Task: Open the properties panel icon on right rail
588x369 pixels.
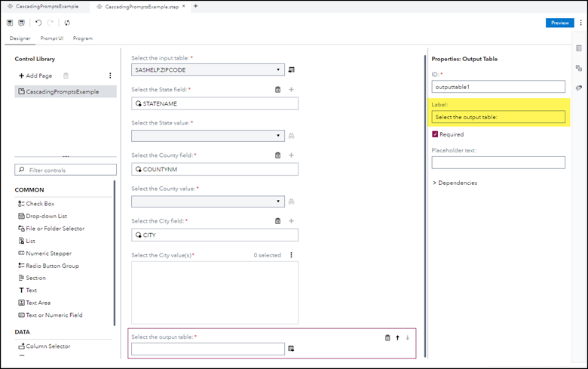Action: click(579, 48)
